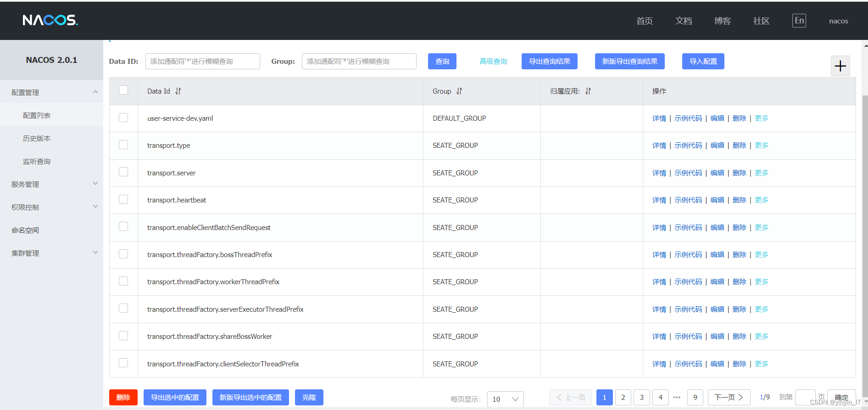Open 详情 for user-service-dev.yaml
The image size is (868, 410).
pos(659,118)
